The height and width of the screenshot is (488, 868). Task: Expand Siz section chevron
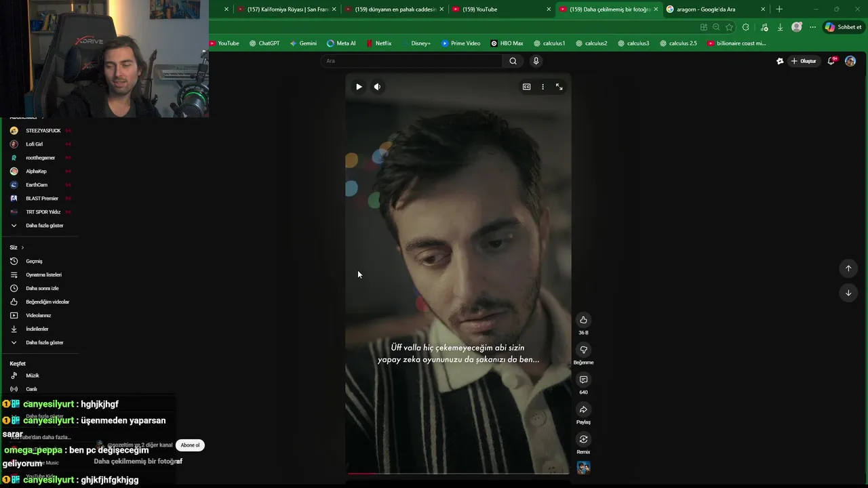pyautogui.click(x=22, y=247)
